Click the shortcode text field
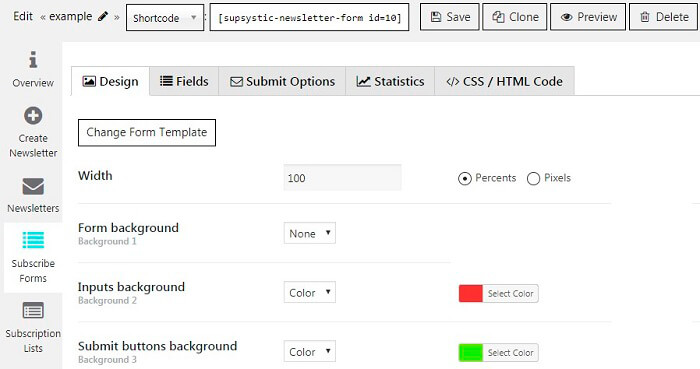 [309, 18]
